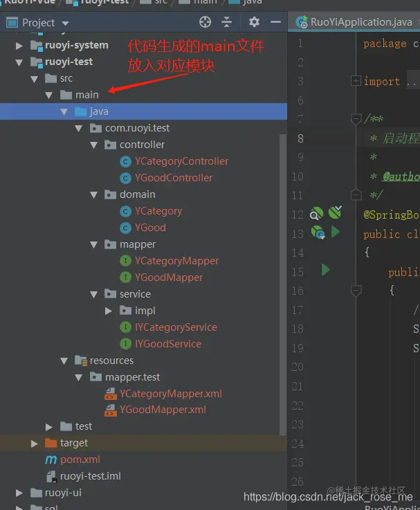Select the YGood domain class
Image resolution: width=420 pixels, height=510 pixels.
pyautogui.click(x=150, y=228)
